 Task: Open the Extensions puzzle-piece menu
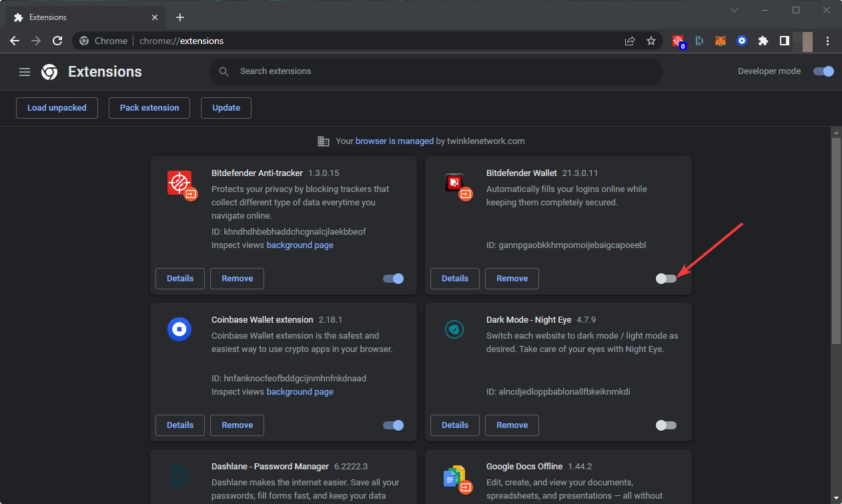763,41
